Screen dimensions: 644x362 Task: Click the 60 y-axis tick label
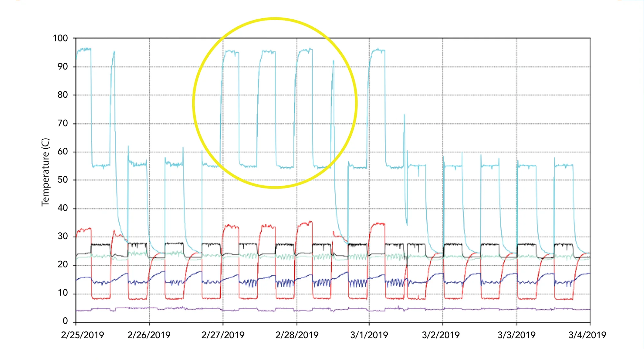[62, 152]
